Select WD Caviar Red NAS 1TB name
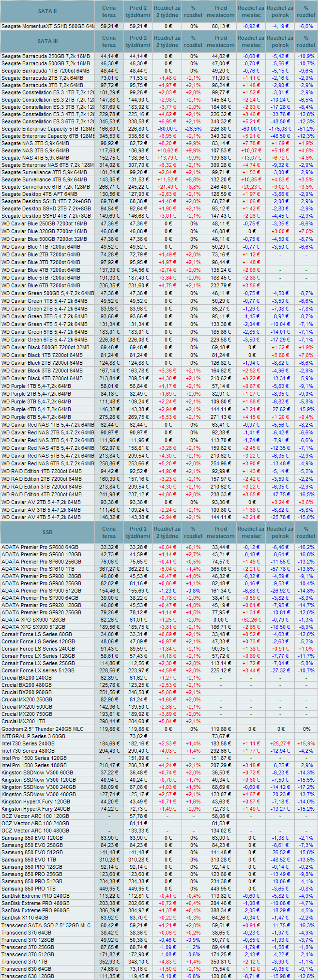This screenshot has height=980, width=318. click(47, 425)
